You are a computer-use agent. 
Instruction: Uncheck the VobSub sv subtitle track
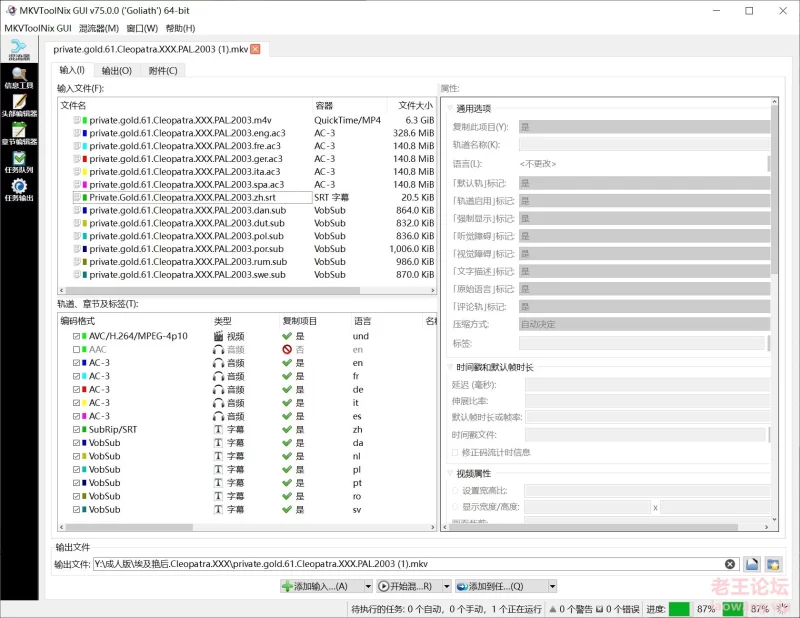[77, 509]
